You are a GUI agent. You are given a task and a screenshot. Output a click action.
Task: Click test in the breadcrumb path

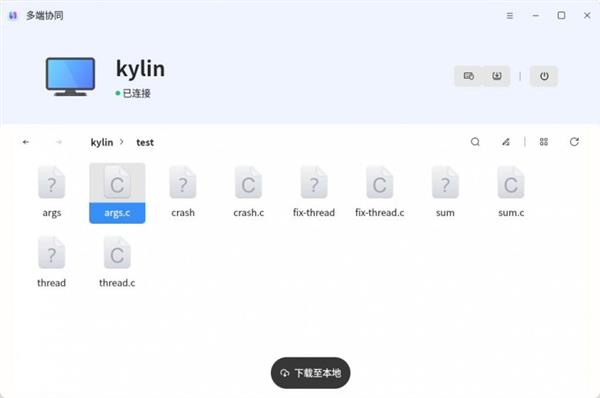click(145, 142)
